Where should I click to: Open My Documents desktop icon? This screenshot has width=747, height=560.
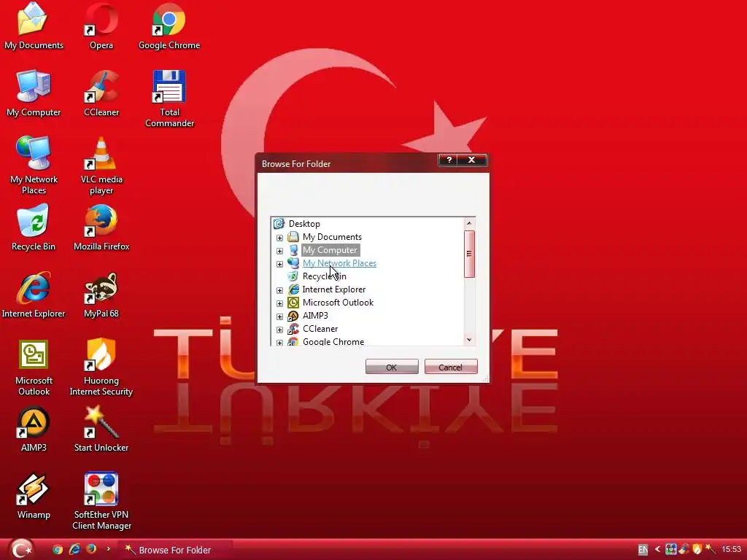[34, 26]
